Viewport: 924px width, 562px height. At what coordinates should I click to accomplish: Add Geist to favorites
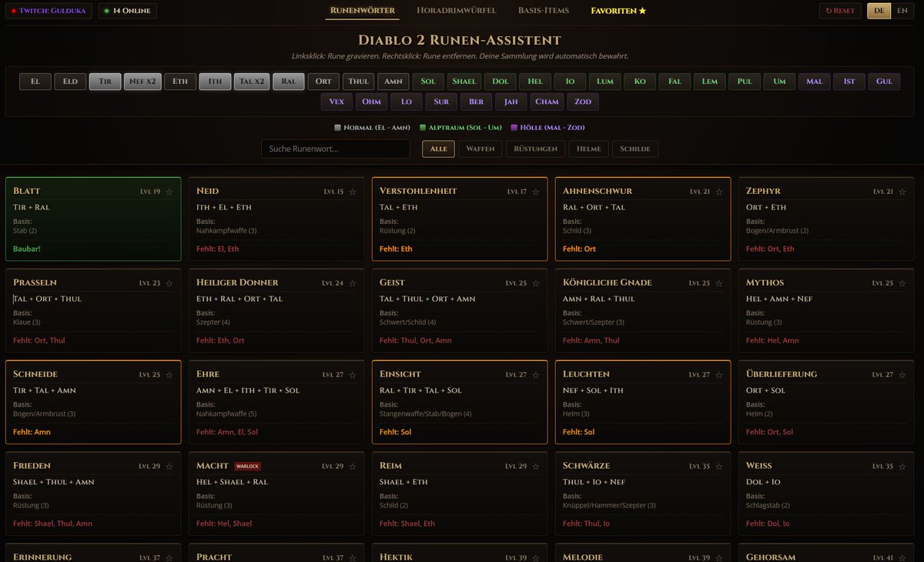click(535, 283)
